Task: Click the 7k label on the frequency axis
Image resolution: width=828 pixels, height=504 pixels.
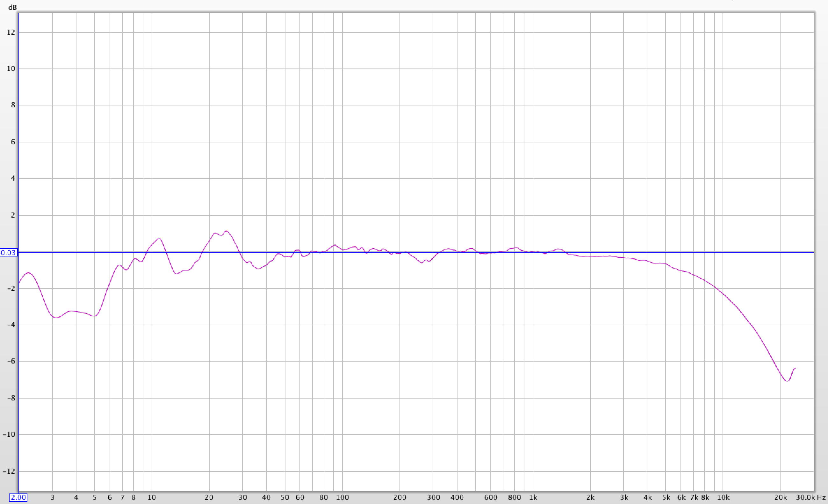Action: [x=694, y=498]
